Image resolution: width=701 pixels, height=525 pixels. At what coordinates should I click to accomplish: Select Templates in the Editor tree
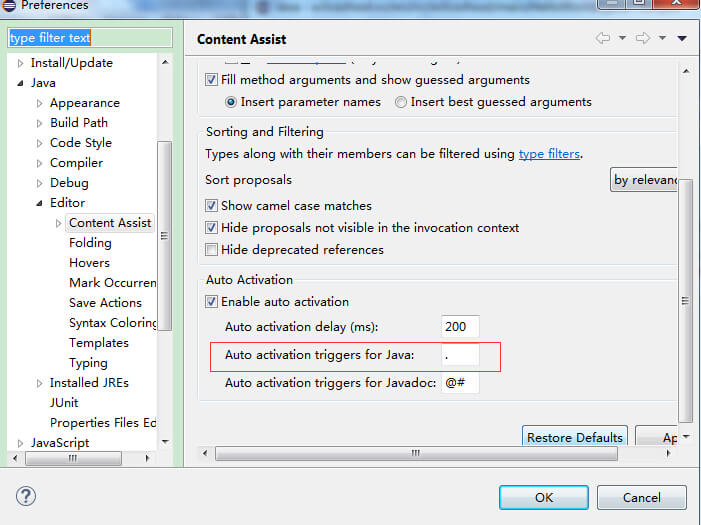click(98, 342)
